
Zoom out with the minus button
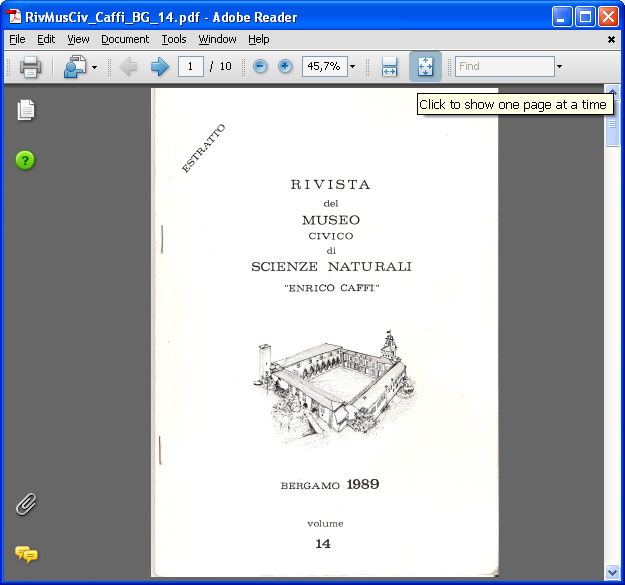pos(260,66)
